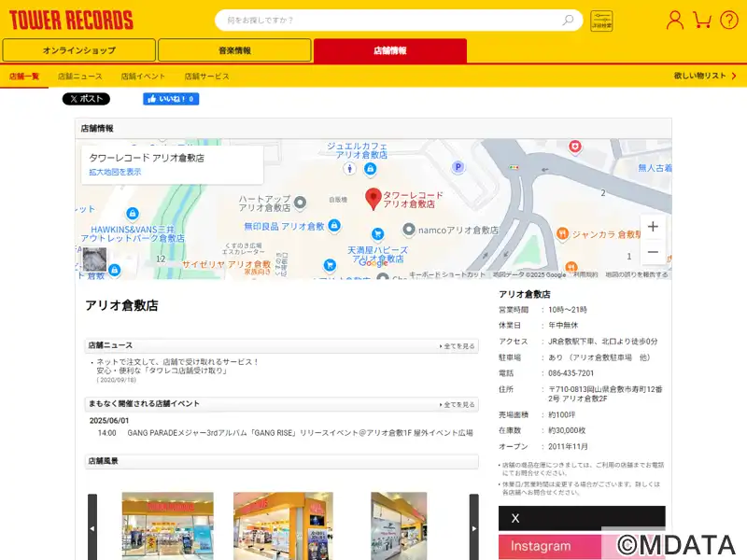This screenshot has width=747, height=560.
Task: Click the Tower Records logo
Action: pyautogui.click(x=71, y=20)
